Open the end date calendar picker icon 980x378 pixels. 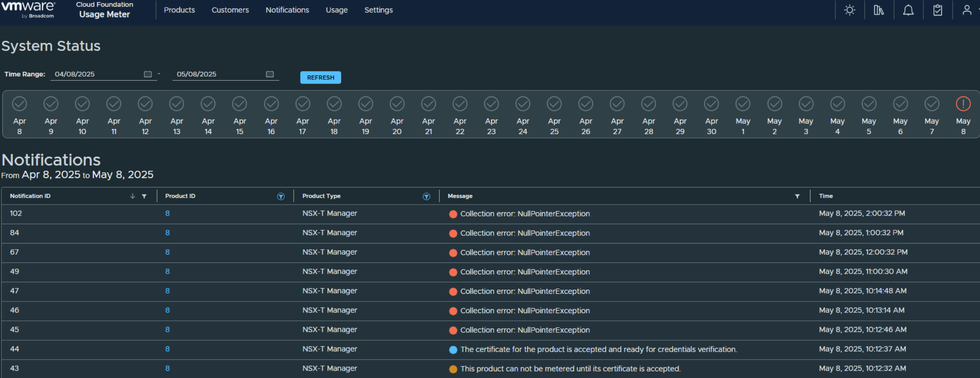tap(270, 74)
